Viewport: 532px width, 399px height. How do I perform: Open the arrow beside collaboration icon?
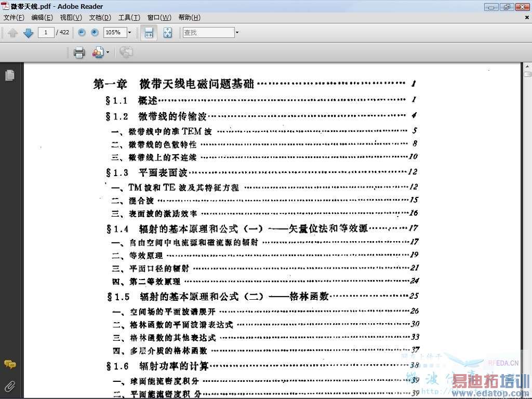pos(108,52)
